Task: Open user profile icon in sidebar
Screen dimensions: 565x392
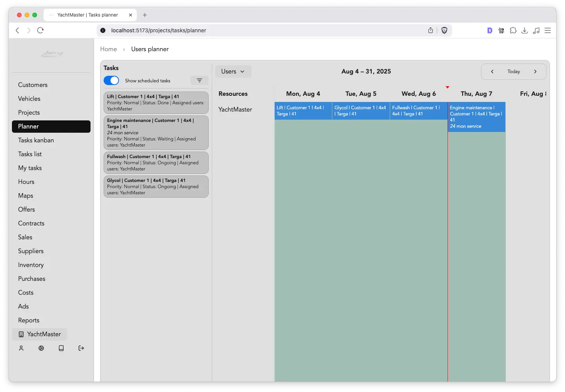Action: click(21, 348)
